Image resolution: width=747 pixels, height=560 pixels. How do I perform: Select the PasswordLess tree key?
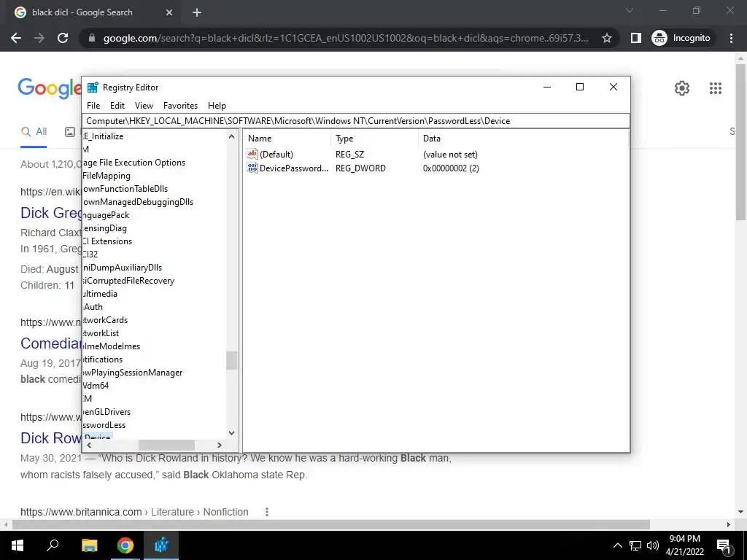[x=104, y=425]
